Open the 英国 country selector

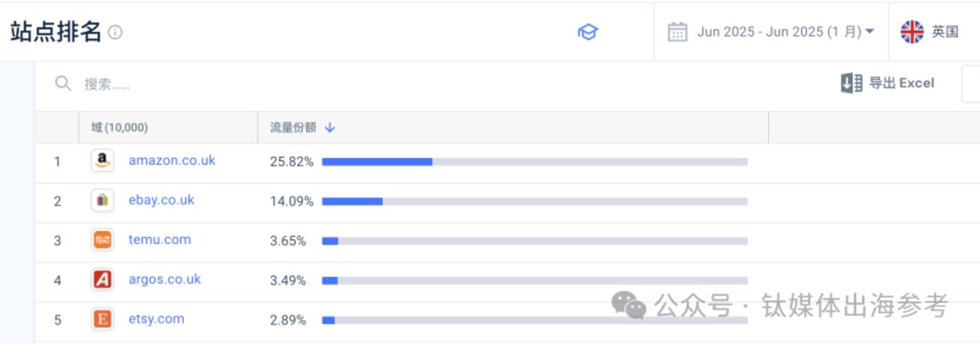[930, 32]
